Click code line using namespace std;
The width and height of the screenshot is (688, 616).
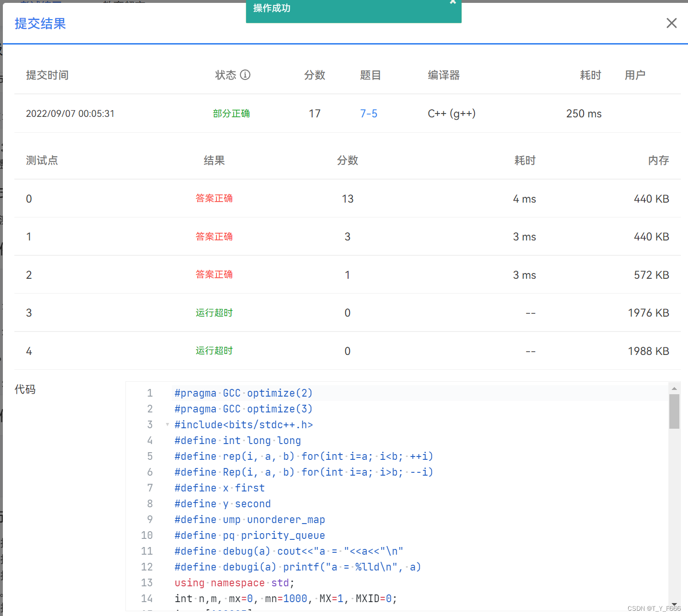coord(235,583)
